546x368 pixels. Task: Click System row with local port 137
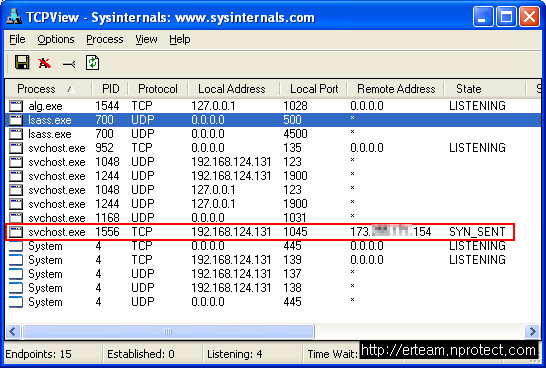(273, 274)
